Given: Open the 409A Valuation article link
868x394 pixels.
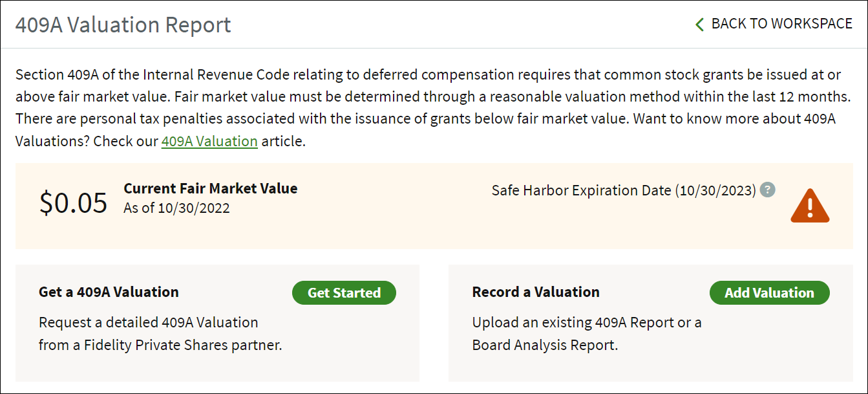Looking at the screenshot, I should coord(209,141).
